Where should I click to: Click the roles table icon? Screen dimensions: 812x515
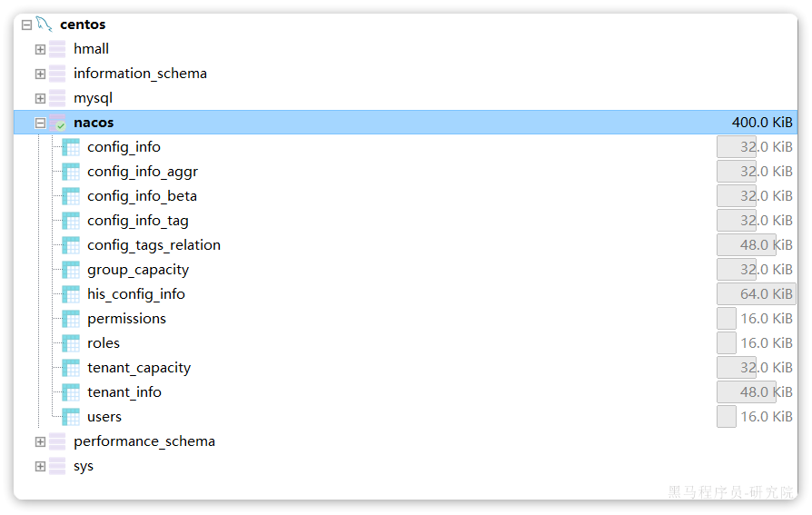coord(71,343)
